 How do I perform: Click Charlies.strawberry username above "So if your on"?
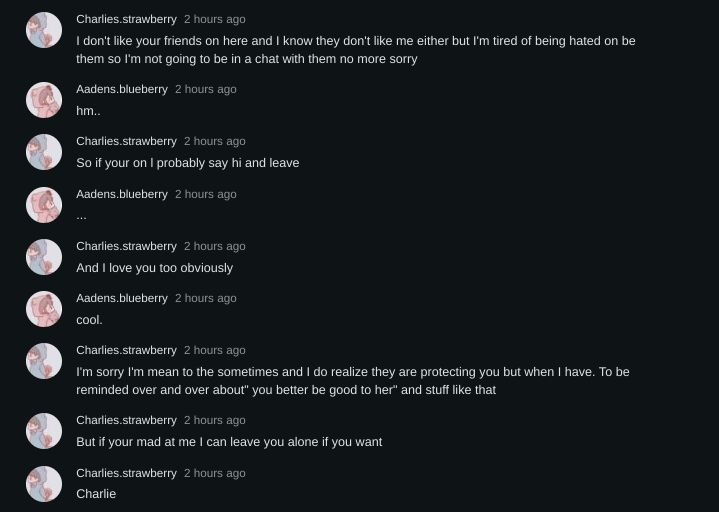126,141
